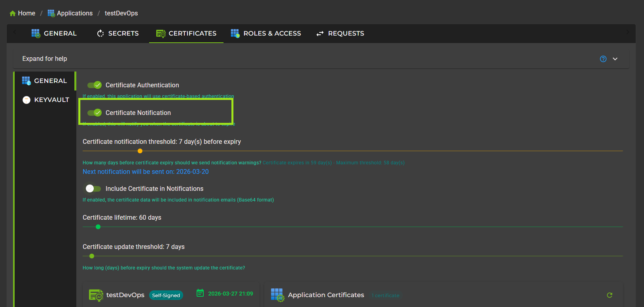Click the 1 certificate count badge

(385, 296)
